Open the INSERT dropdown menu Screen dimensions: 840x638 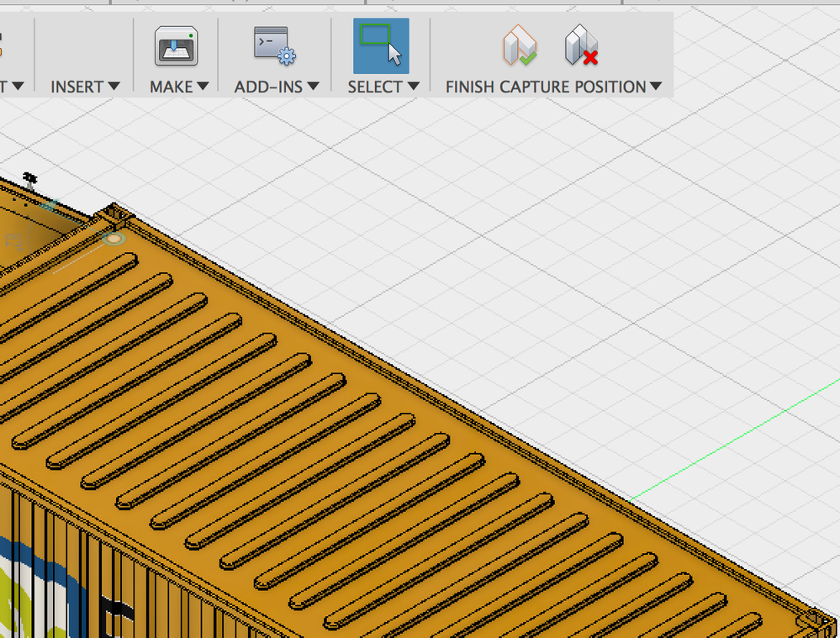click(85, 87)
